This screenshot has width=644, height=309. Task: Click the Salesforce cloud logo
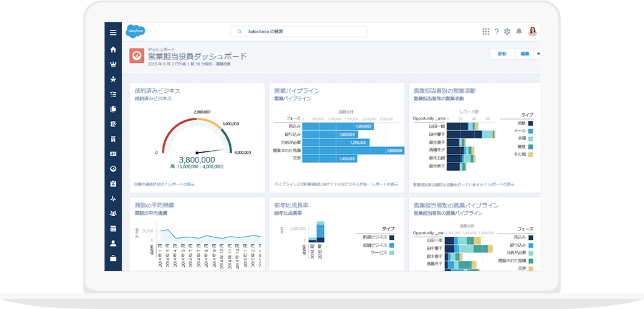click(x=135, y=31)
